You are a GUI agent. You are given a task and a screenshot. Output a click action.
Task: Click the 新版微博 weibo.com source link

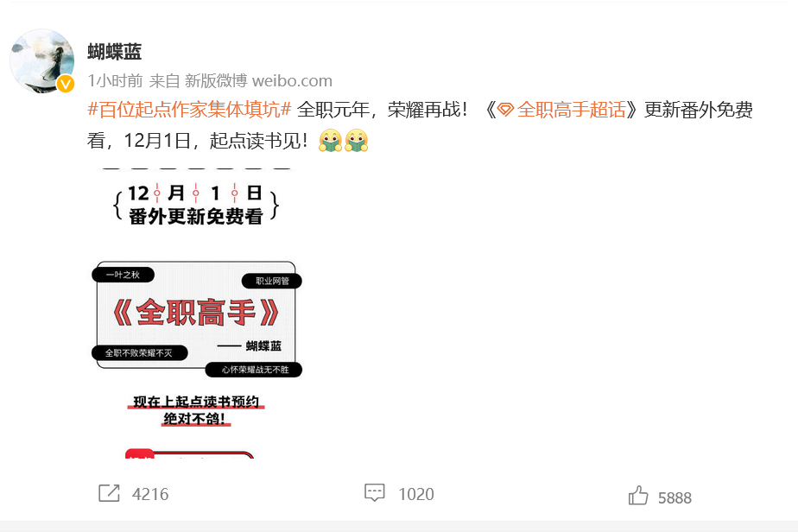(258, 80)
